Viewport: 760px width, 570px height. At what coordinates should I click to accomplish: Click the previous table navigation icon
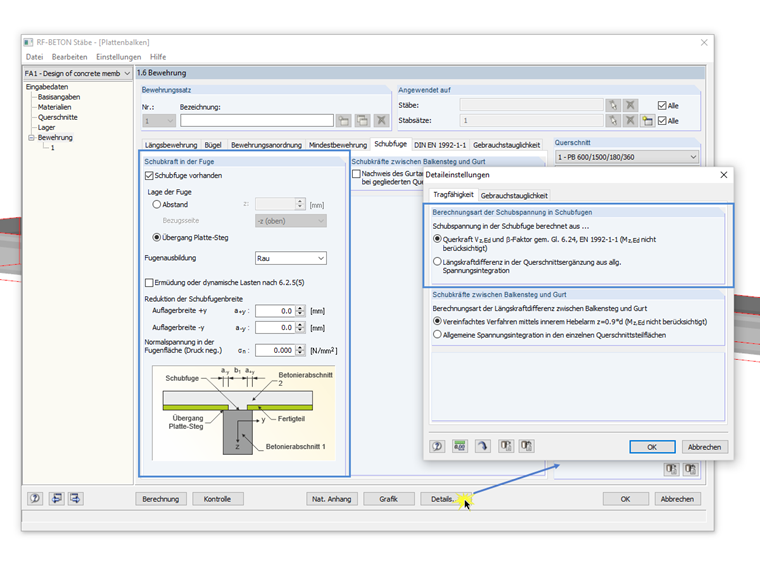(56, 498)
